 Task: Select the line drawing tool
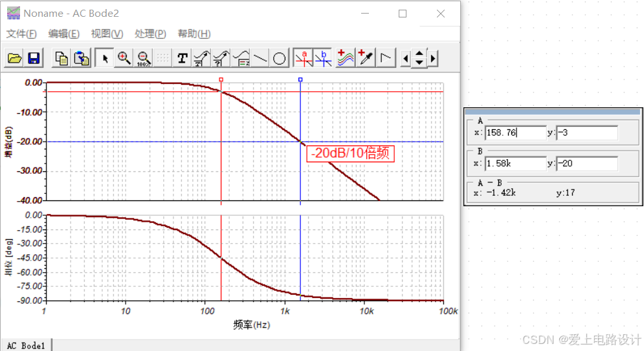tap(260, 58)
